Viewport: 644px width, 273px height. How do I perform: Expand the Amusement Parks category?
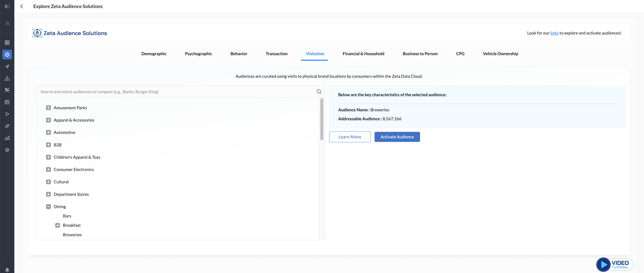[48, 108]
